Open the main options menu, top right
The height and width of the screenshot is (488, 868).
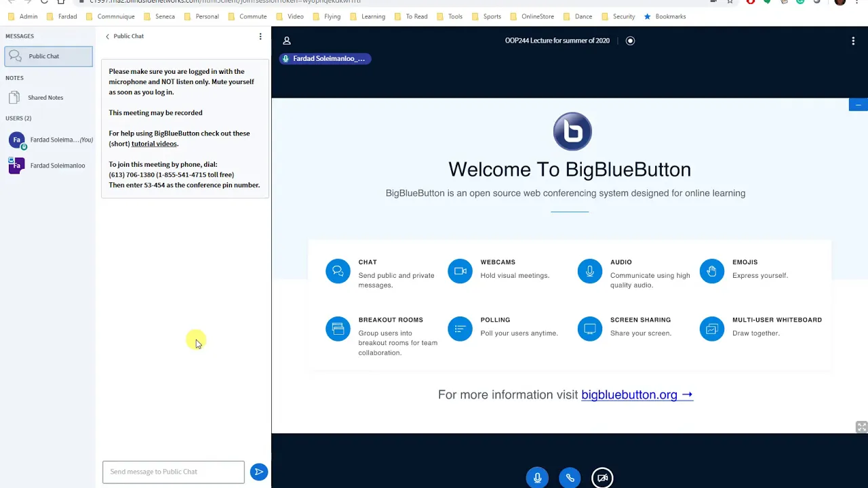853,41
